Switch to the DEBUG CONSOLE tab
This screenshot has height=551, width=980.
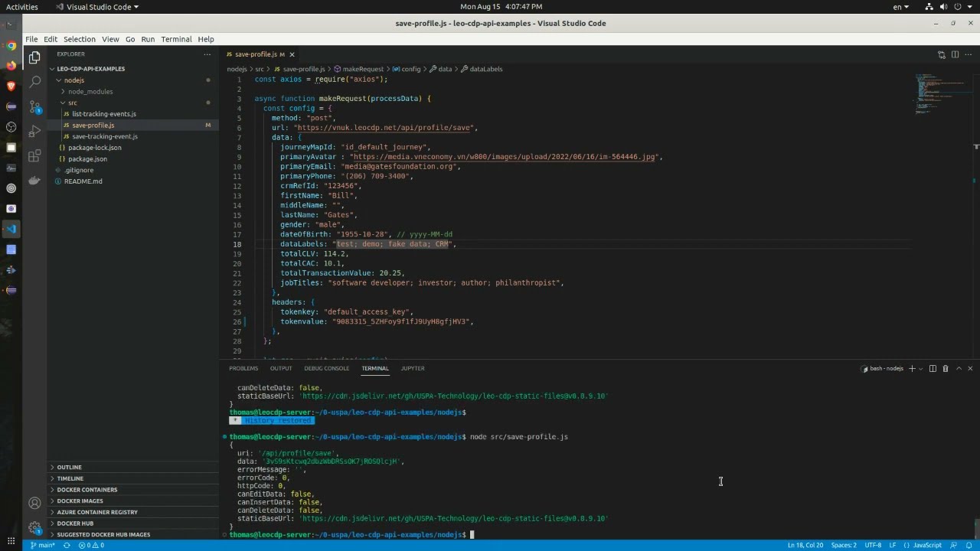pos(326,369)
